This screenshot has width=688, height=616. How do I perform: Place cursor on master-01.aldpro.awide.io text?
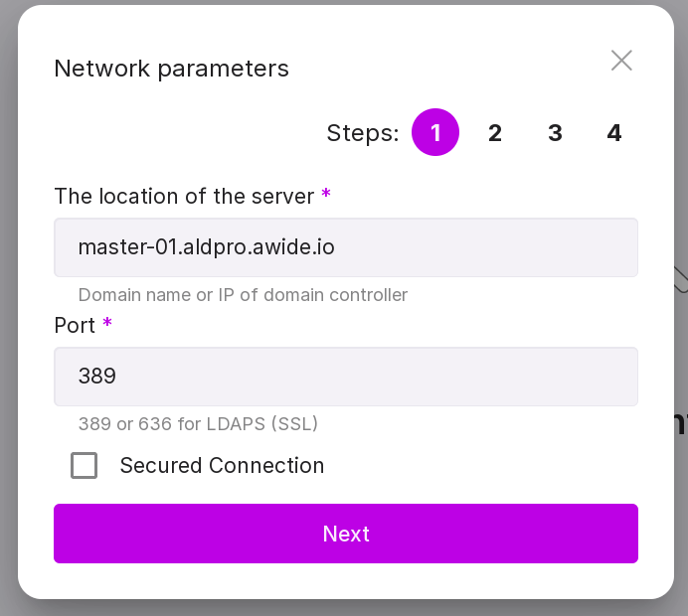click(x=207, y=247)
